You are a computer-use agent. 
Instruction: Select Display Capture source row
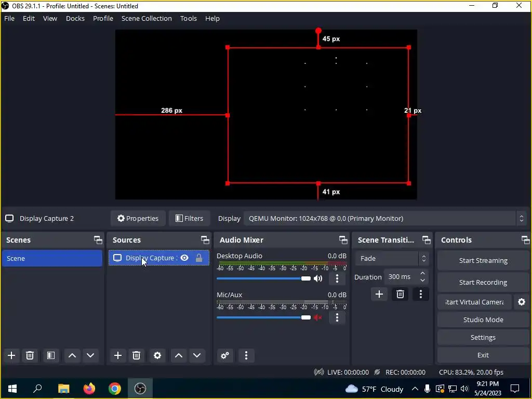coord(159,258)
